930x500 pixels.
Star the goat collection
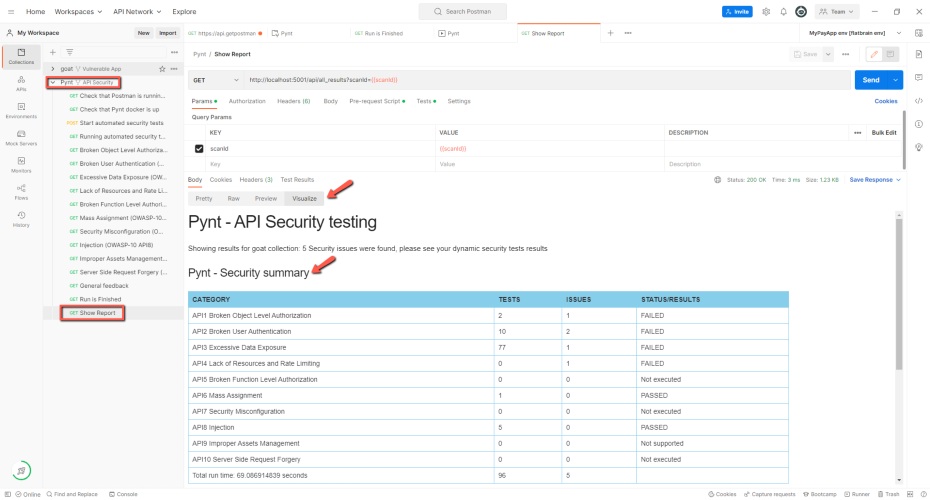tap(162, 69)
